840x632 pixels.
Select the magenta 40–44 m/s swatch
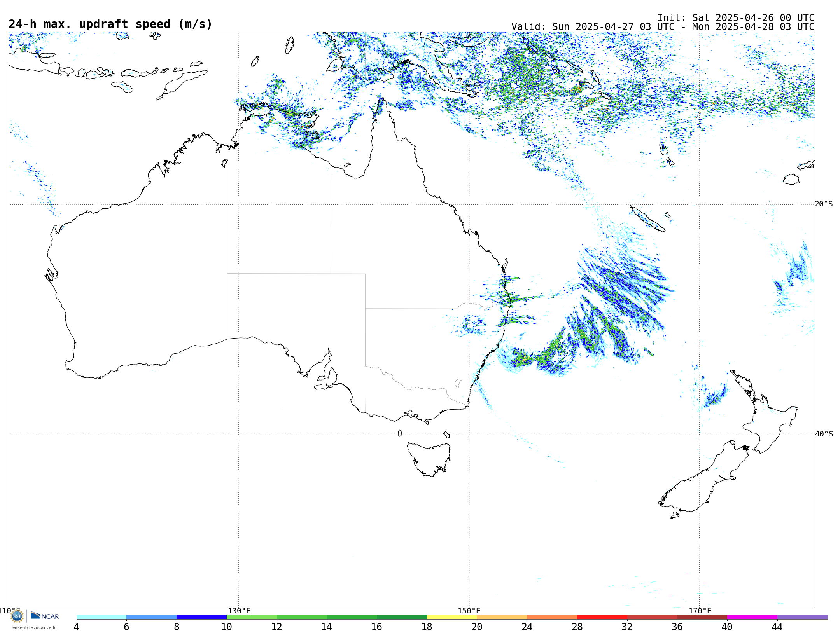tap(752, 617)
